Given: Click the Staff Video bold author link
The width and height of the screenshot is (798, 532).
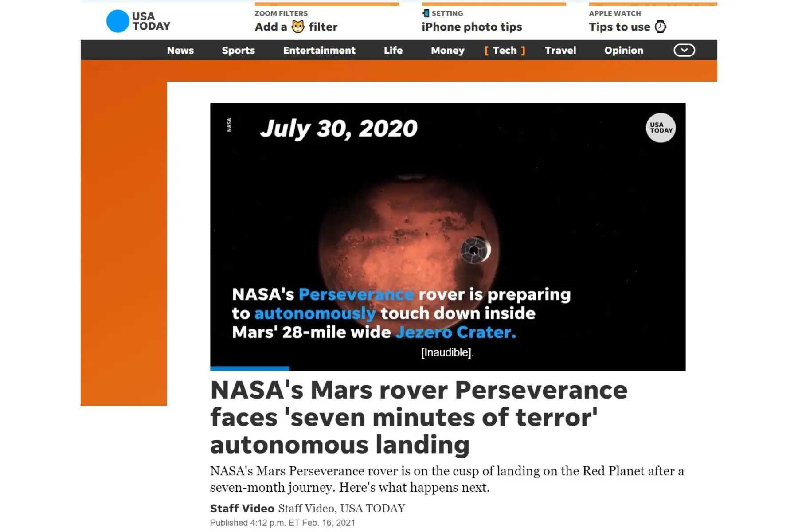Looking at the screenshot, I should tap(242, 508).
